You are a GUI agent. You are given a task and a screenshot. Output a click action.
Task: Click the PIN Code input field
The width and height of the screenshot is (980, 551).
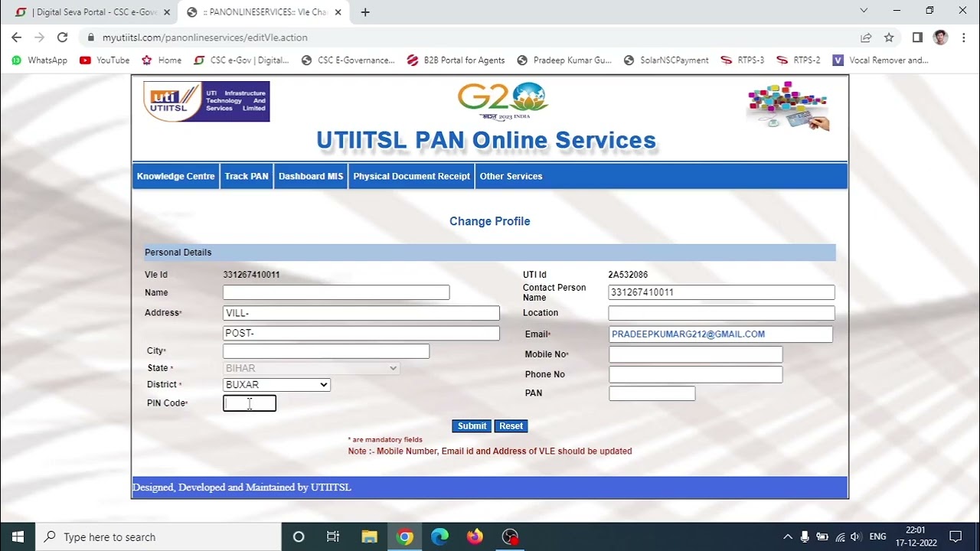(x=250, y=403)
